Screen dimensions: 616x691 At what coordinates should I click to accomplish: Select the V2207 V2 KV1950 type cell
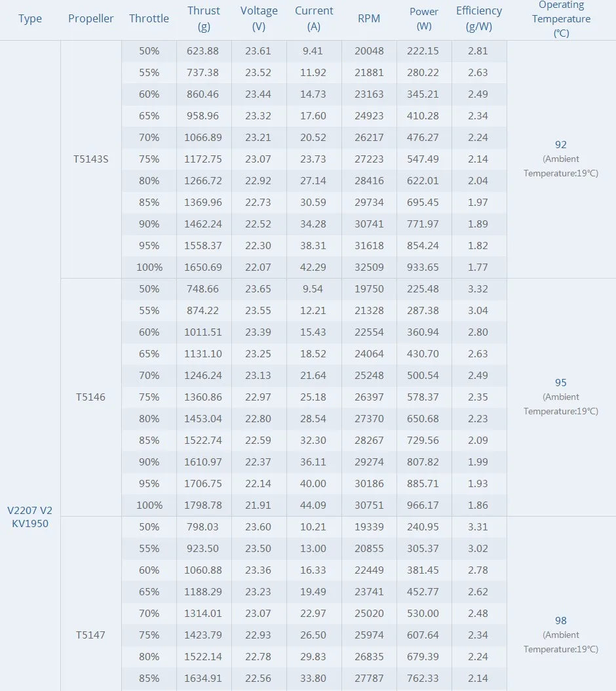30,517
